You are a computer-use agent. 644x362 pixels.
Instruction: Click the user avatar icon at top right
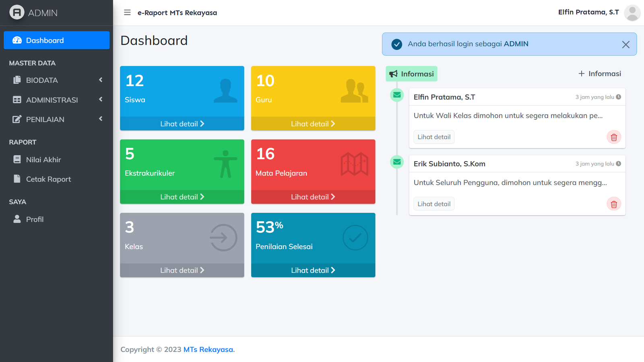point(632,12)
